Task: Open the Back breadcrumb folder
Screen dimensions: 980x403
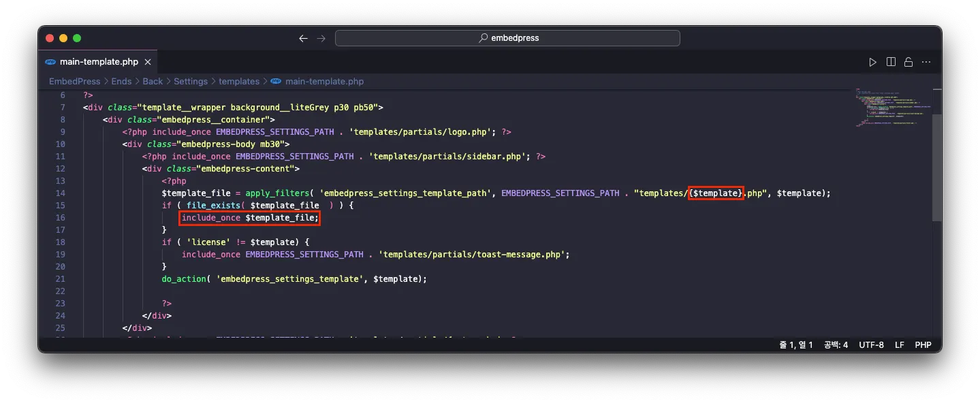Action: pos(153,81)
